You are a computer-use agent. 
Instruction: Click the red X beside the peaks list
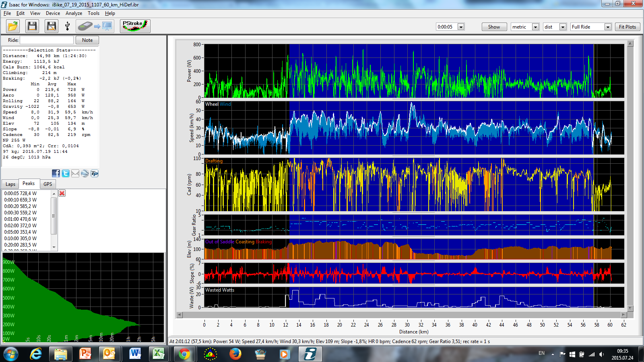[62, 193]
